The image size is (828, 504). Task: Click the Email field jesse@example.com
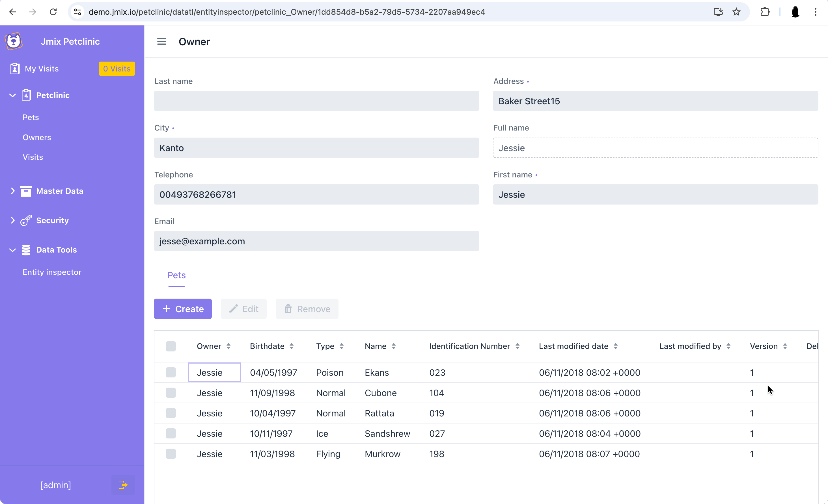[x=316, y=241]
